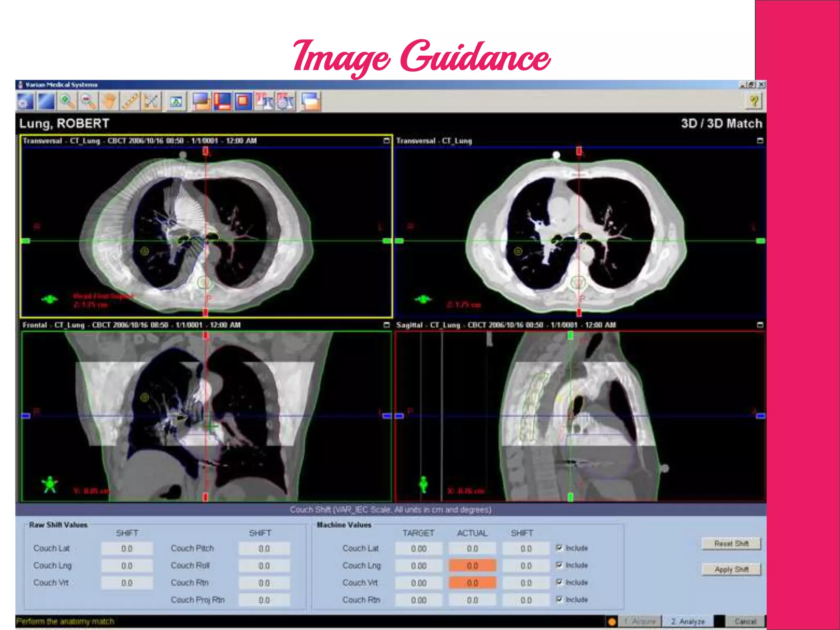Click Couch Pitch shift field
The height and width of the screenshot is (630, 840).
pyautogui.click(x=264, y=549)
